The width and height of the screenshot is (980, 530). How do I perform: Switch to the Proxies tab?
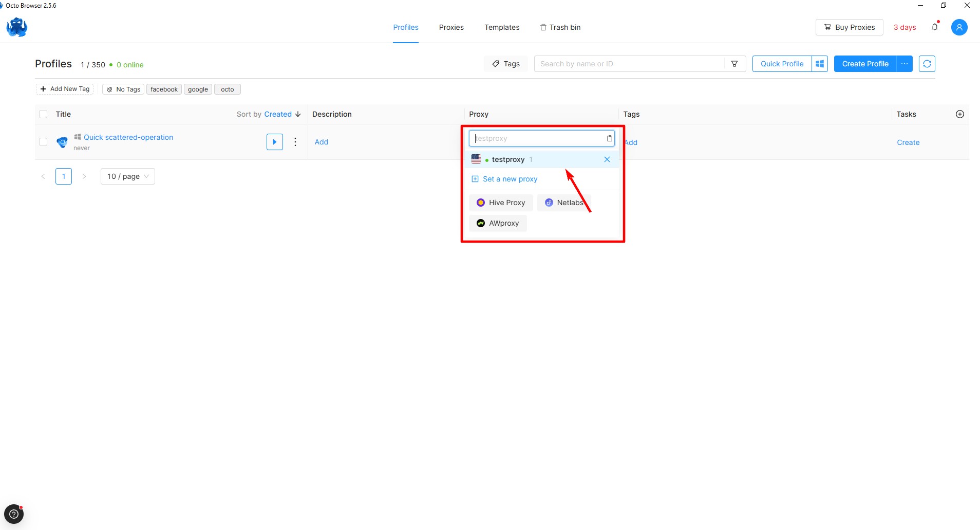pyautogui.click(x=451, y=27)
